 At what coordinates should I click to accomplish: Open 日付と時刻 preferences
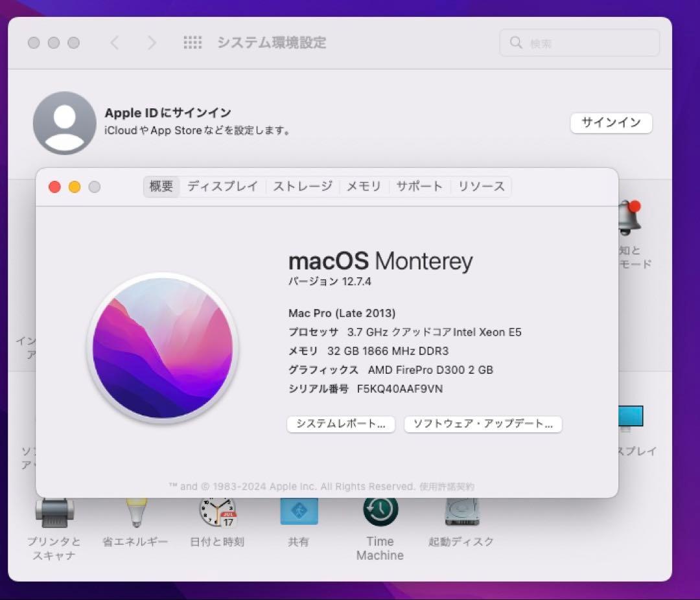pyautogui.click(x=216, y=512)
